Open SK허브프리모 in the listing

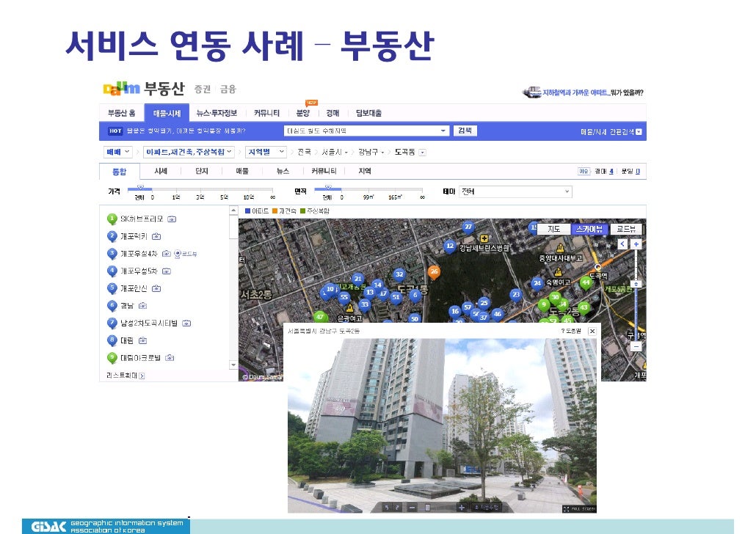click(141, 219)
